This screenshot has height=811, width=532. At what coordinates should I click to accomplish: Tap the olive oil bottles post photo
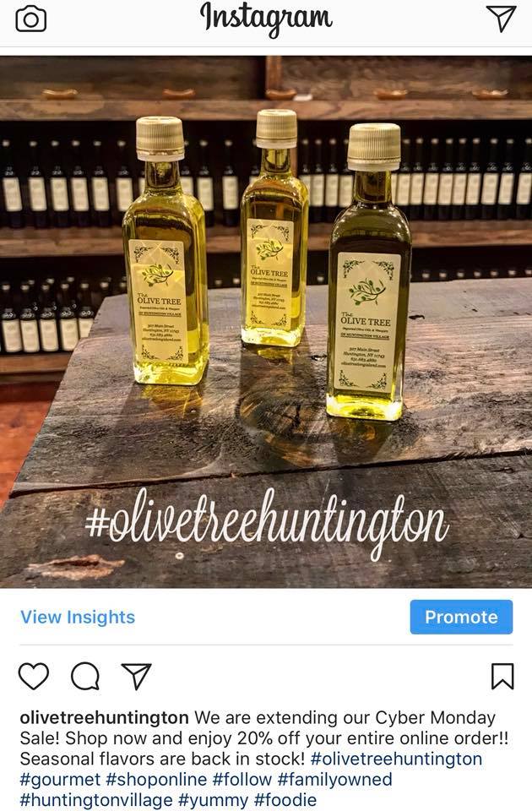click(266, 322)
